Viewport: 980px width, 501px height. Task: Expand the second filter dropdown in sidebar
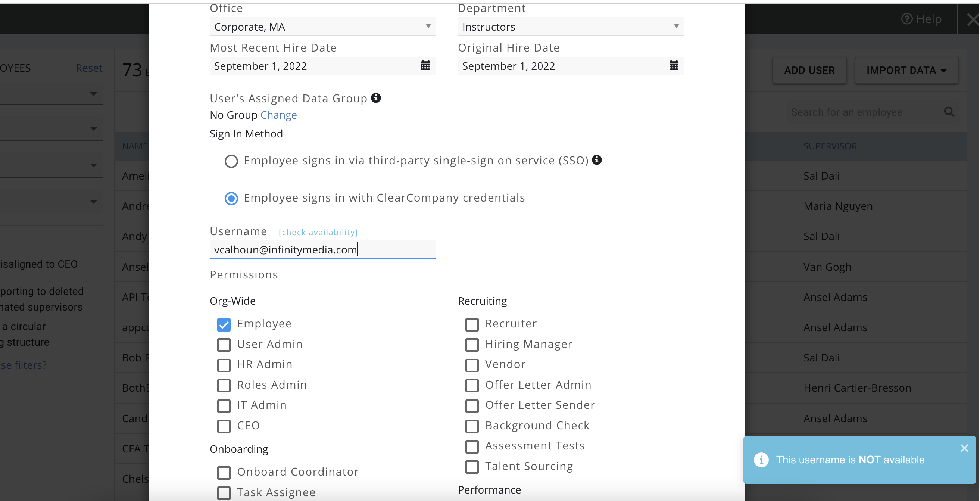tap(51, 129)
